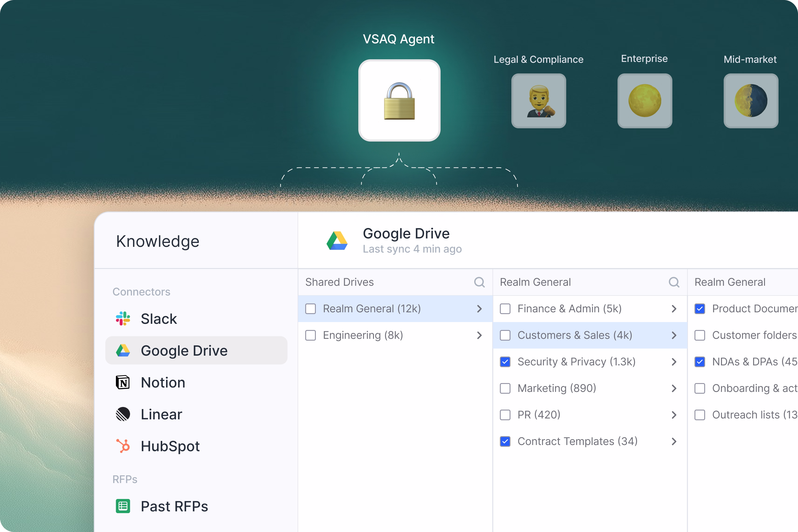Click the search icon in Shared Drives column
Viewport: 798px width, 532px height.
click(x=479, y=282)
